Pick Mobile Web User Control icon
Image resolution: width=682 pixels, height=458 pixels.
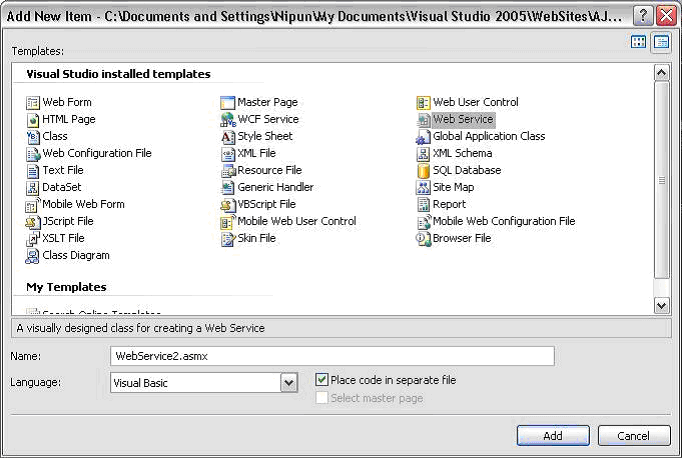227,222
